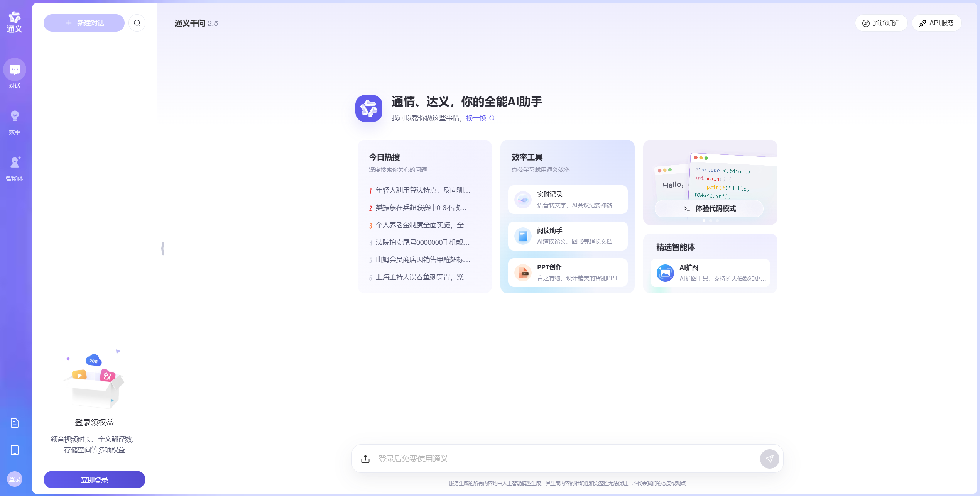Viewport: 980px width, 496px height.
Task: Select the first banner carousel dot
Action: [704, 220]
